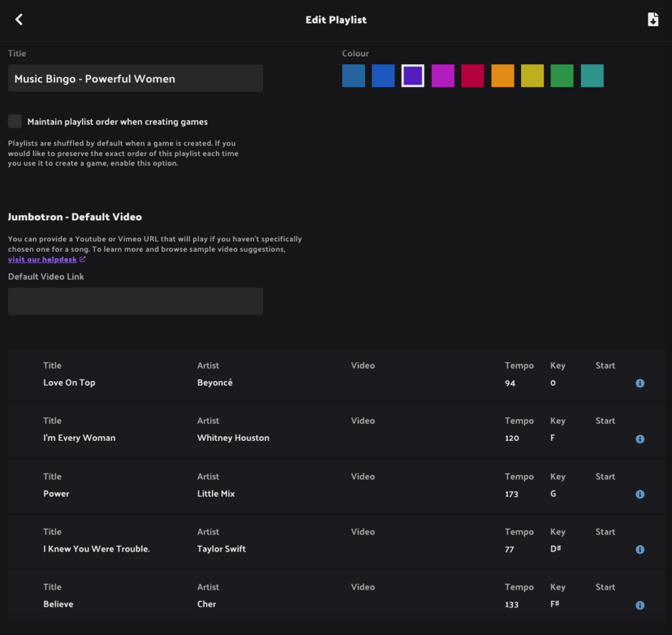Click key value G for Little Mix

point(553,493)
